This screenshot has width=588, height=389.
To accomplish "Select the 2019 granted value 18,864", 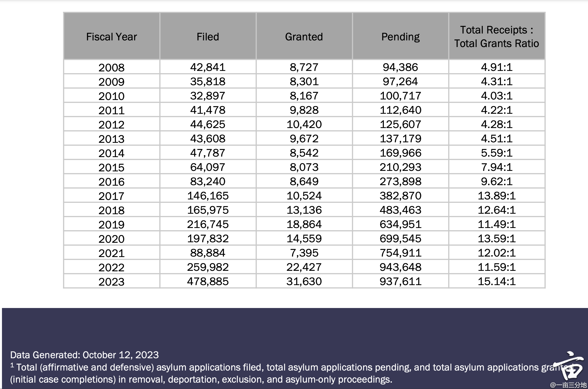I will coord(304,224).
